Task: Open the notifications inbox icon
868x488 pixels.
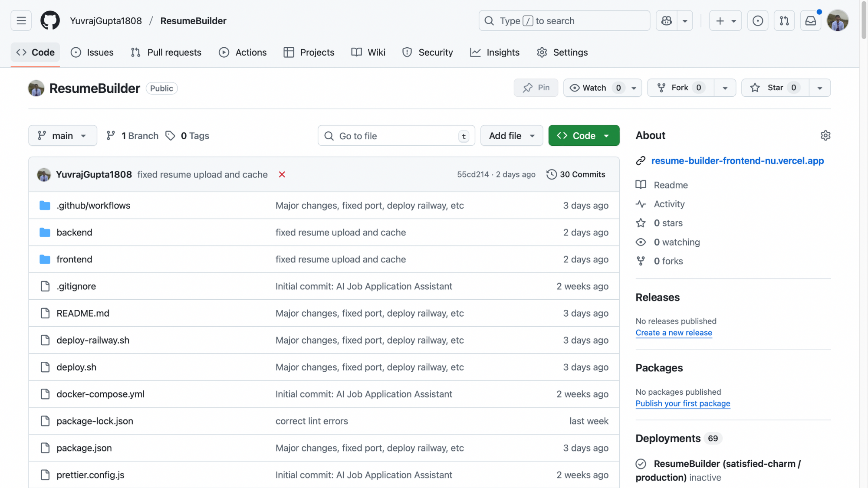Action: pos(811,21)
